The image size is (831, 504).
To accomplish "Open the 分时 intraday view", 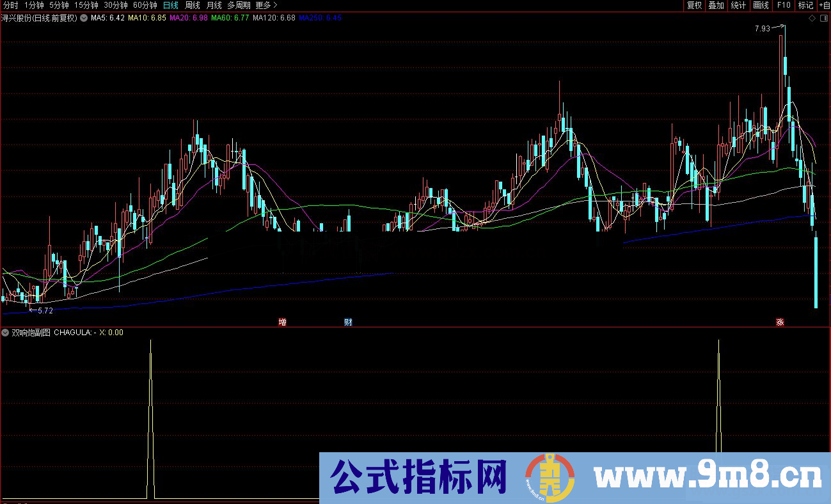I will tap(9, 5).
